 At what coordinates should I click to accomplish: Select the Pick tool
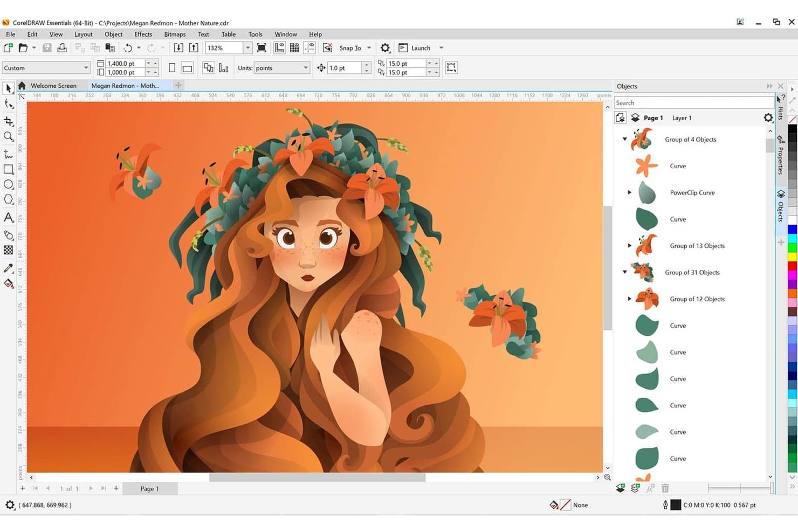8,88
